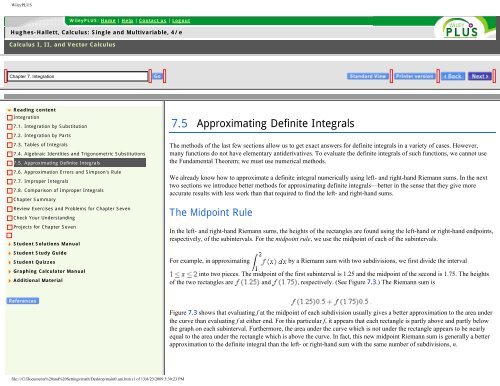This screenshot has width=500, height=386.
Task: Follow the Figure 7.3 link after 'See Figure'
Action: [371, 282]
